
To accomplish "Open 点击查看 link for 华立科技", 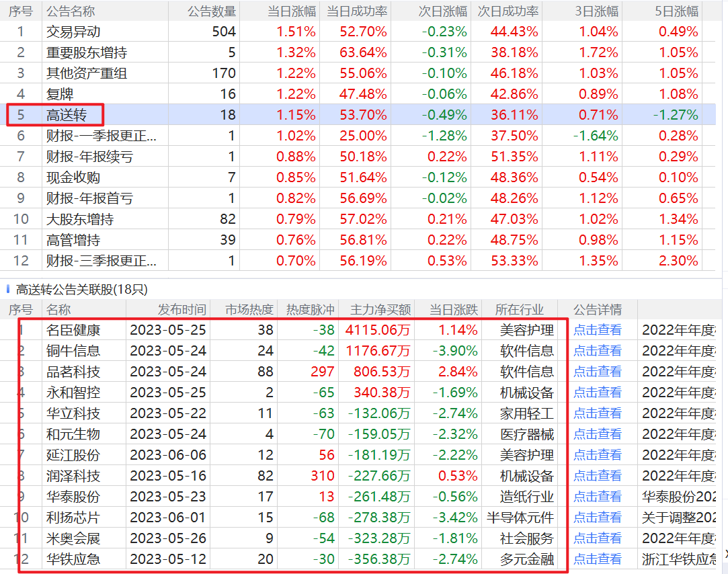I will (598, 413).
